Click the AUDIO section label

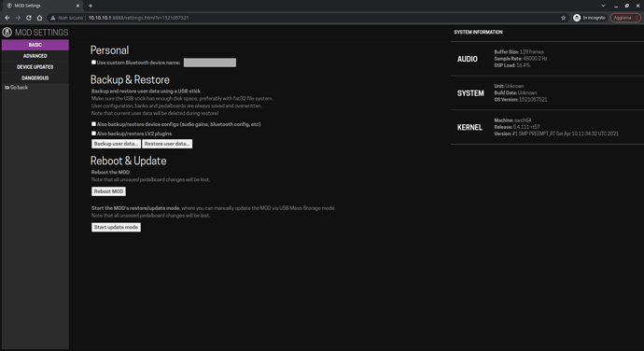tap(468, 59)
